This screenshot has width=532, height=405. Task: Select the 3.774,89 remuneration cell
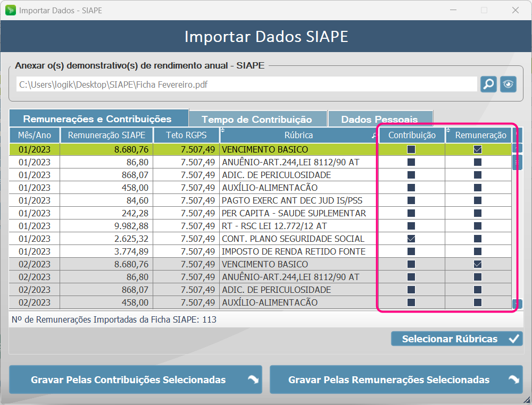[106, 251]
